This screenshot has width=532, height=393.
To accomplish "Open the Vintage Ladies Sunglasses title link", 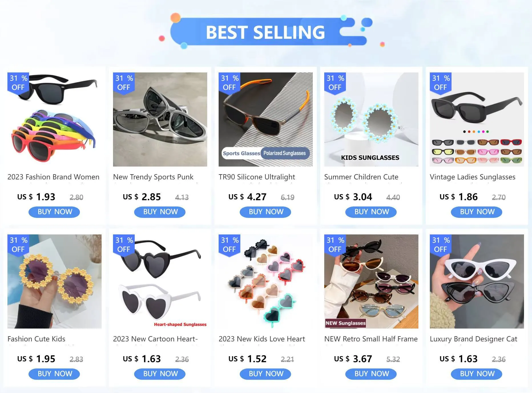I will (473, 177).
